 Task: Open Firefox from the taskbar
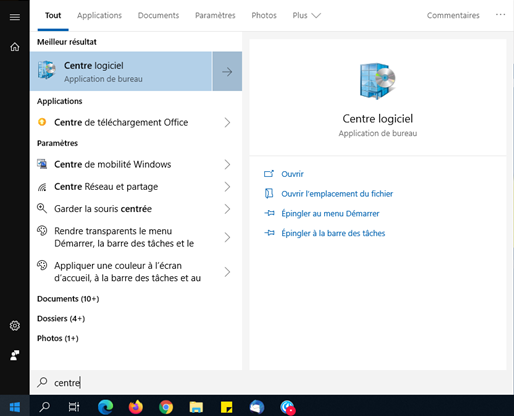pos(136,407)
